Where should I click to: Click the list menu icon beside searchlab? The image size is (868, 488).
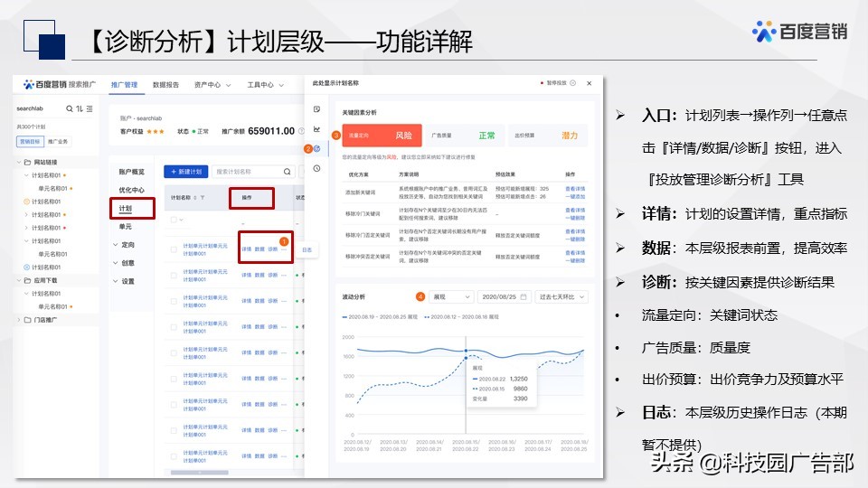pyautogui.click(x=90, y=109)
